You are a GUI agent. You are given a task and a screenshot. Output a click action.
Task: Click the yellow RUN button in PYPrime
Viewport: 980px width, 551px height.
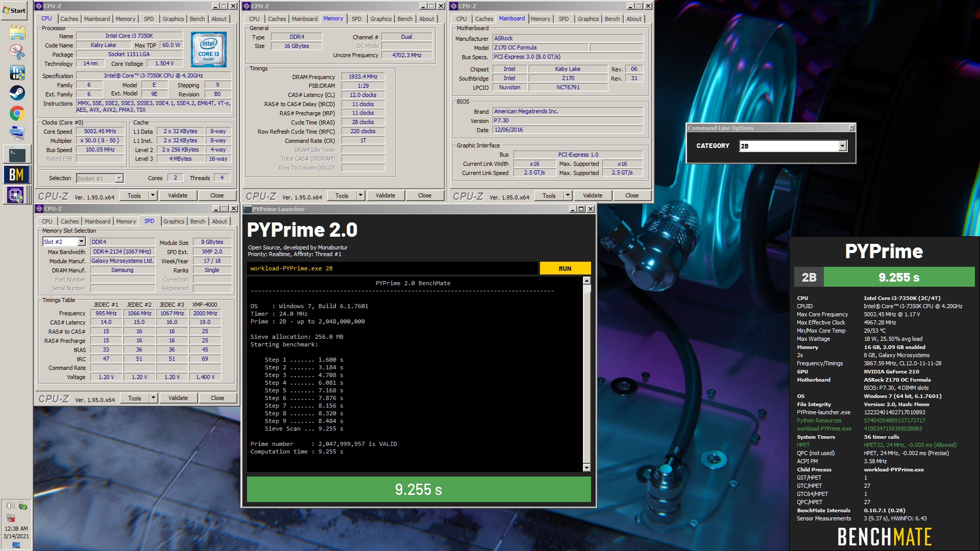click(x=565, y=268)
